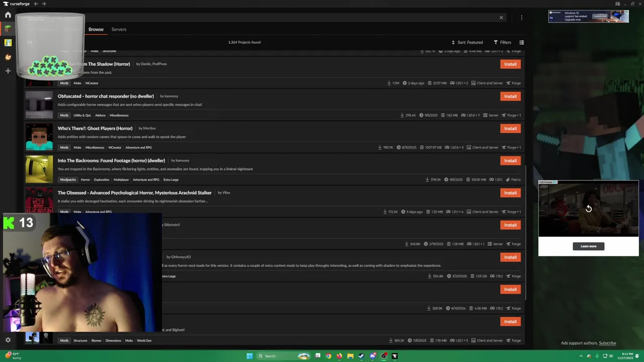Open CurseForge settings gear icon
Screen dimensions: 644x362
tap(8, 340)
